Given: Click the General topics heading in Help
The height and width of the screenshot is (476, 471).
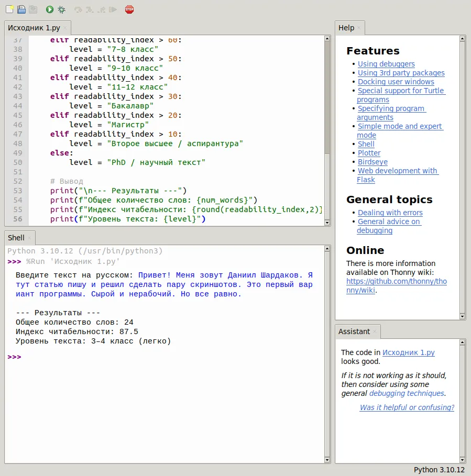Looking at the screenshot, I should 389,200.
